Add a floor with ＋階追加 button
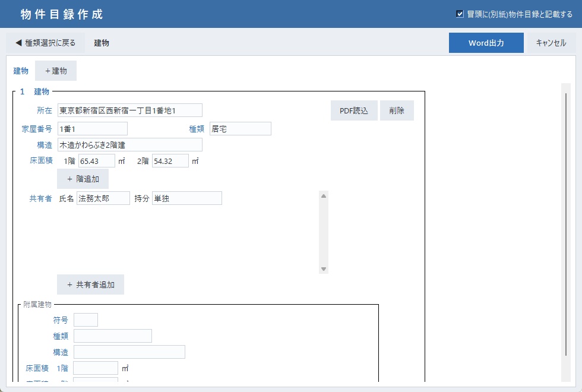Image resolution: width=582 pixels, height=392 pixels. coord(83,179)
